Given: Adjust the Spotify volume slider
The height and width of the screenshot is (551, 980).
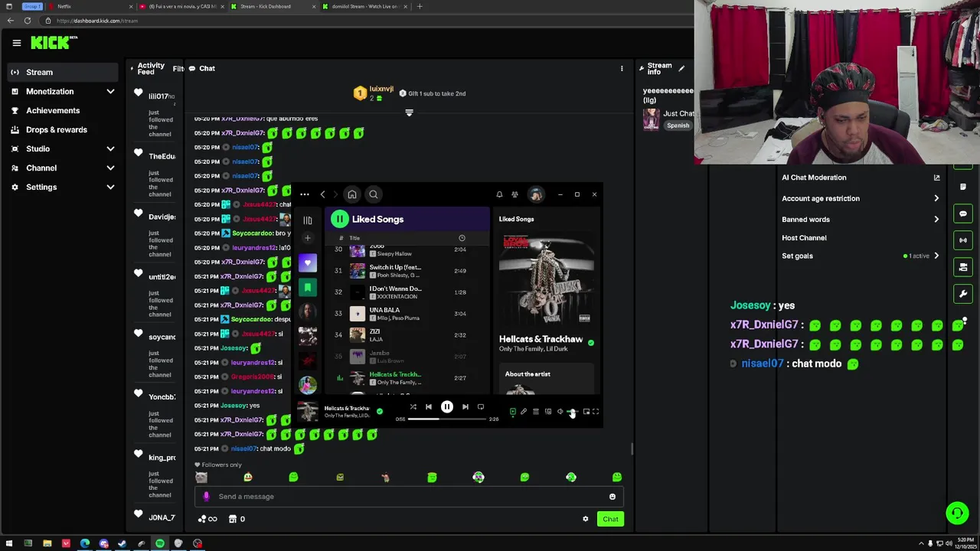Looking at the screenshot, I should coord(573,412).
